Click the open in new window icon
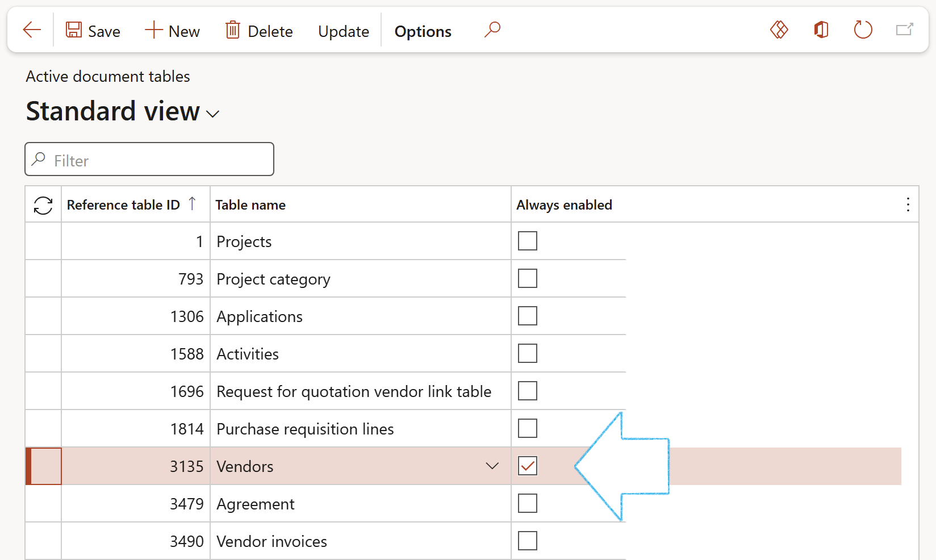The image size is (936, 560). [x=904, y=30]
